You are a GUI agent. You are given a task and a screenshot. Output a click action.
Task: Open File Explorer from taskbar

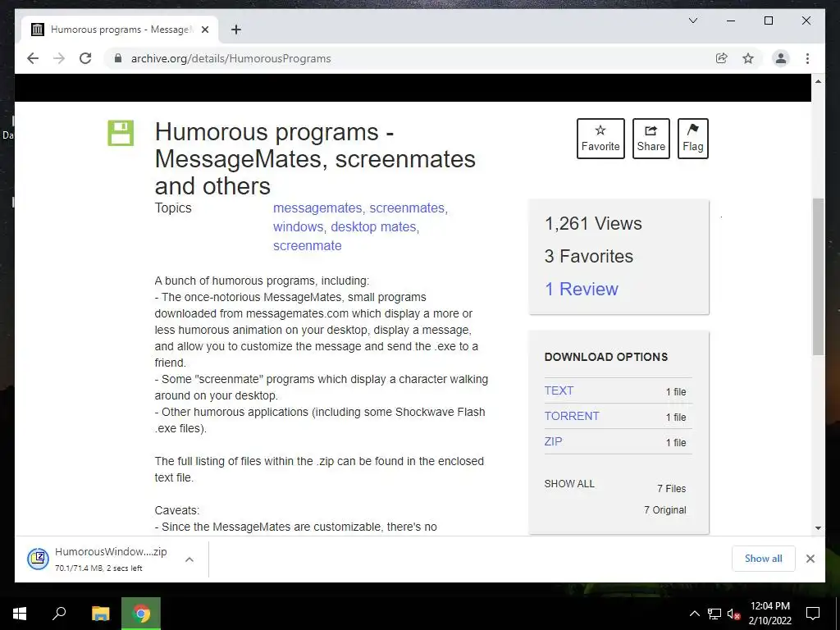pos(100,614)
